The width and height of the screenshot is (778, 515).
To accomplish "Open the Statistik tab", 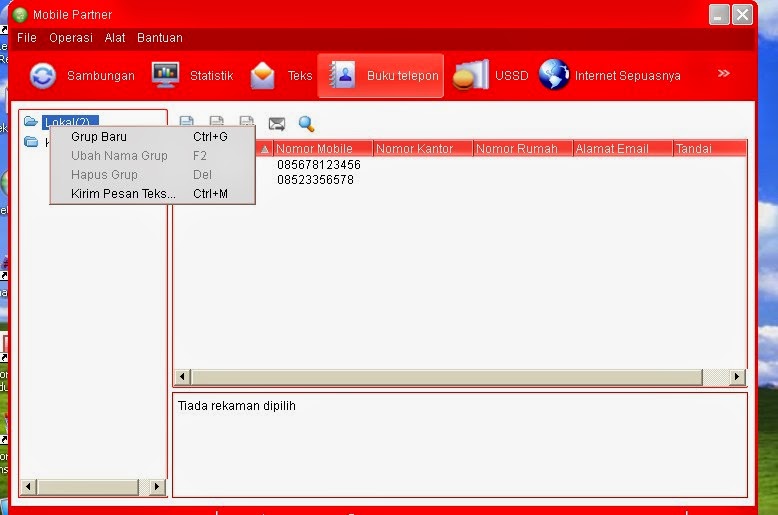I will (x=193, y=76).
